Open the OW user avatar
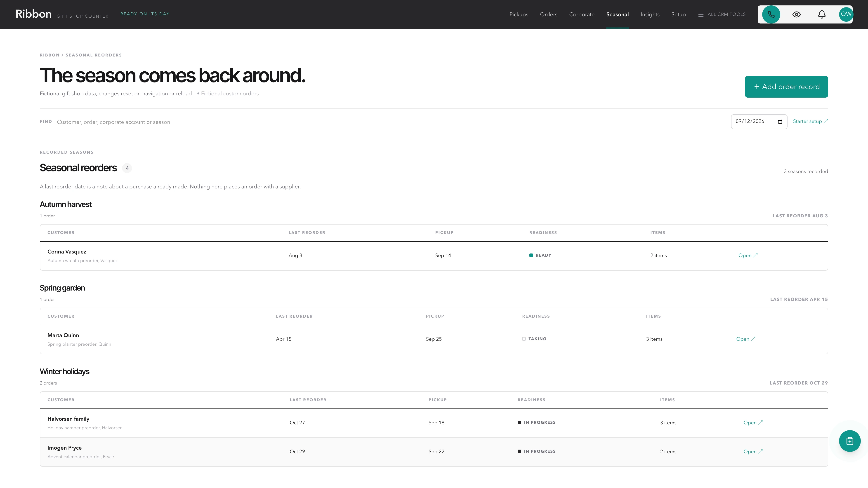 (846, 14)
